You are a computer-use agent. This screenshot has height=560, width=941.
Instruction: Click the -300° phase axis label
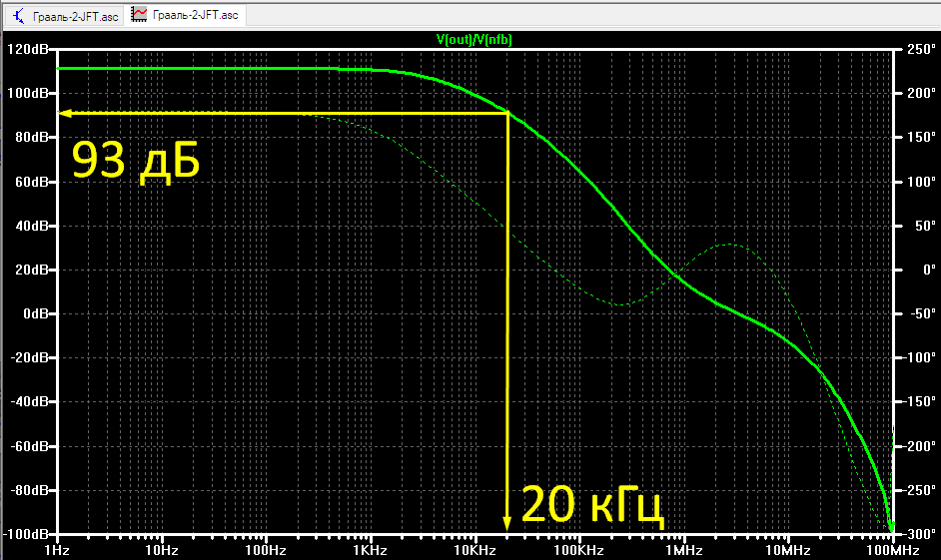coord(919,534)
